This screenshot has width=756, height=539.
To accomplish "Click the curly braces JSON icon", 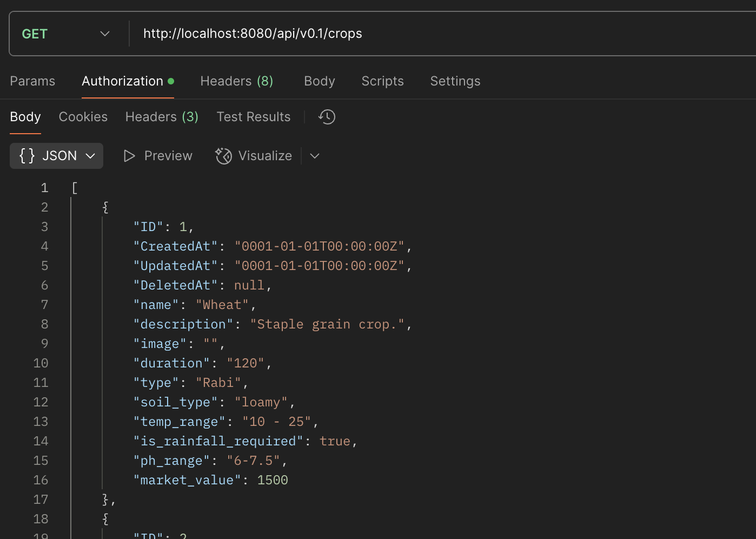I will pos(27,156).
